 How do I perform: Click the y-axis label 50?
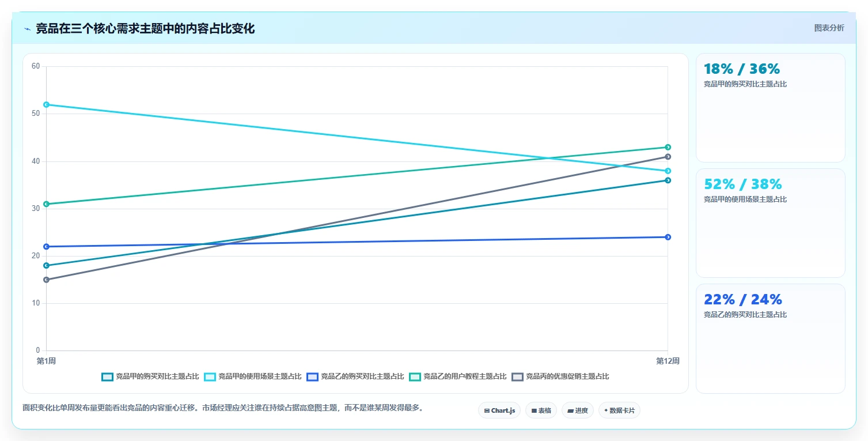click(x=36, y=114)
